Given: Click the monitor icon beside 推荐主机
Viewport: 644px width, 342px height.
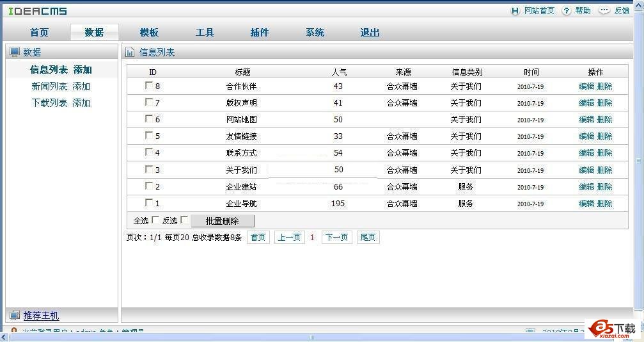Looking at the screenshot, I should [15, 316].
